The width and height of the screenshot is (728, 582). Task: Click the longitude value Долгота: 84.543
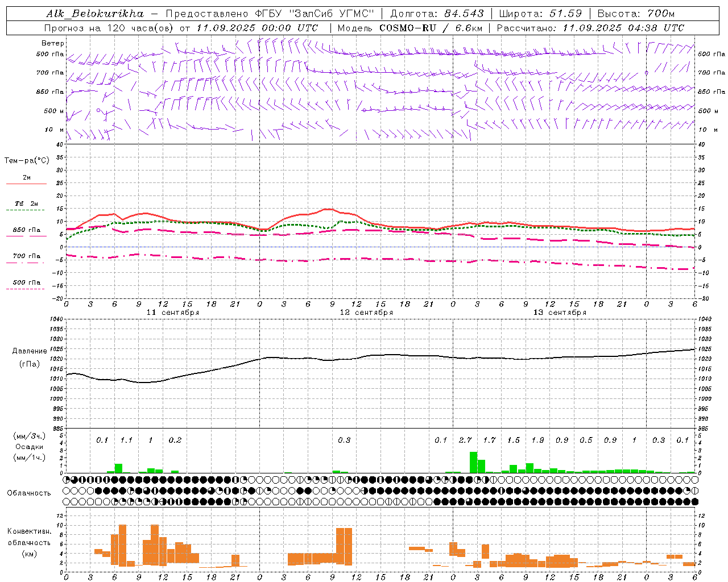tap(437, 14)
